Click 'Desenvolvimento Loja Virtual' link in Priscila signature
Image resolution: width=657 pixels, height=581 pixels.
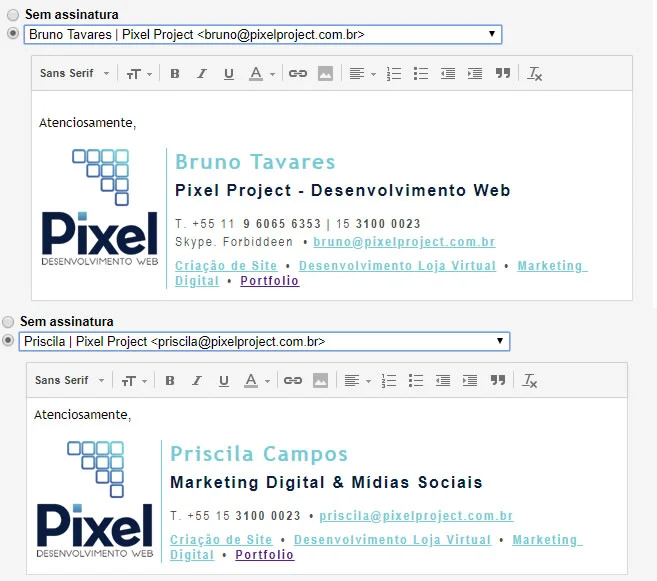click(x=392, y=540)
